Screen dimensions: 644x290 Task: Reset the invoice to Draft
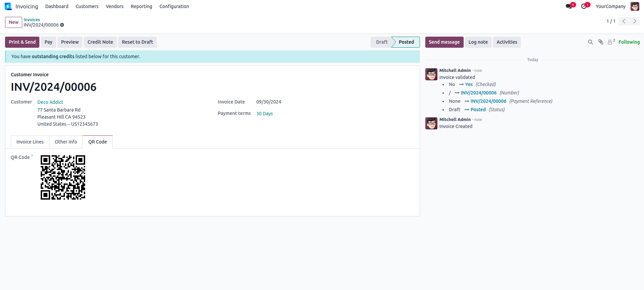click(x=137, y=42)
